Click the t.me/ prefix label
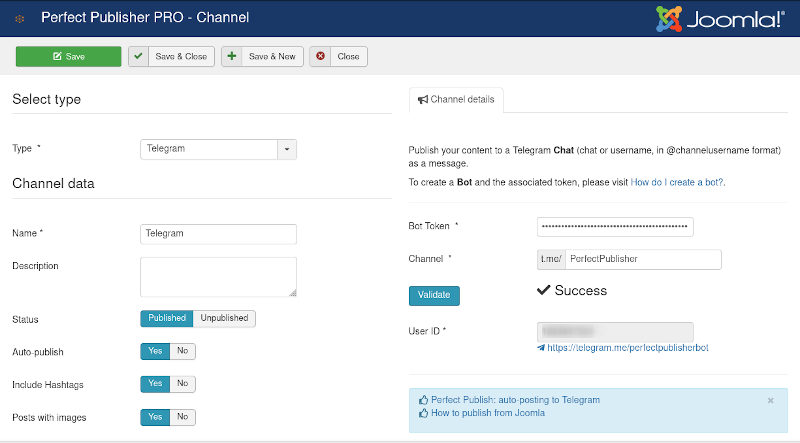800x443 pixels. [x=551, y=259]
